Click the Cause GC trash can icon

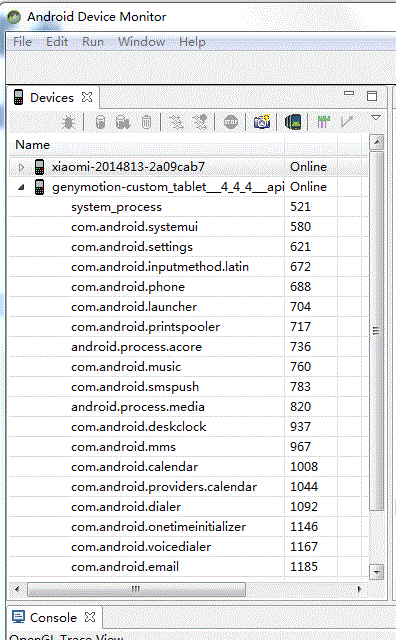pos(146,122)
